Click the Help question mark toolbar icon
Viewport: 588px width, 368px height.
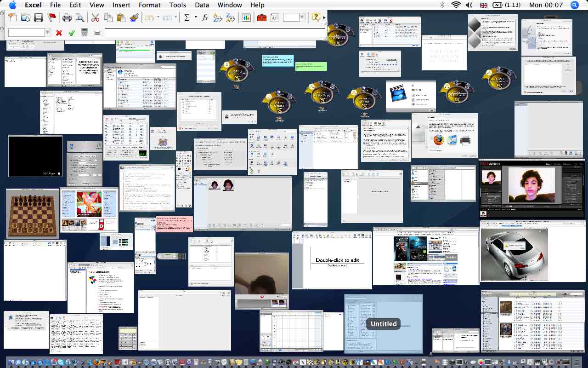coord(316,17)
